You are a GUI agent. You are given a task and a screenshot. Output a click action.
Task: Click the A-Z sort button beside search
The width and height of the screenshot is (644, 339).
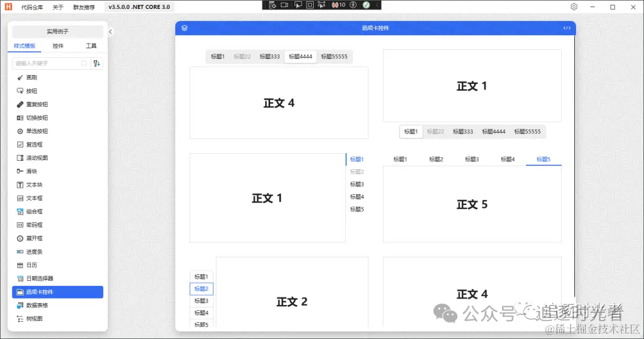click(x=97, y=63)
